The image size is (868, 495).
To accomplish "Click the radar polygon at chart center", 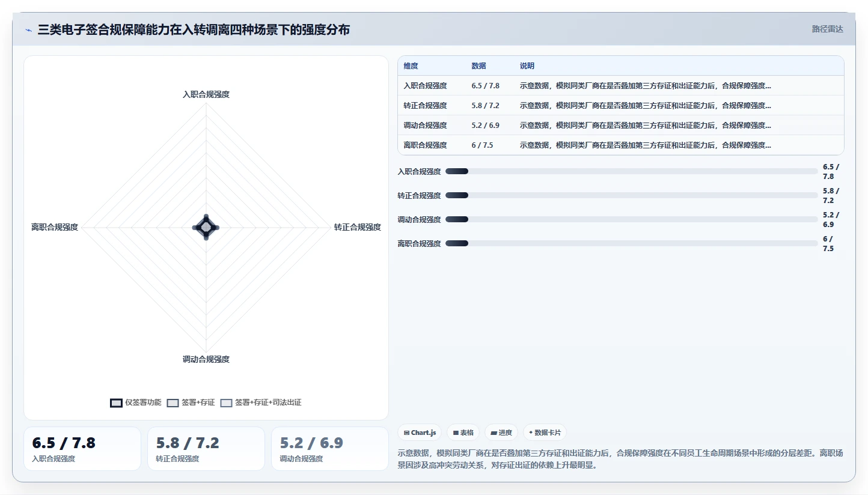I will coord(206,227).
